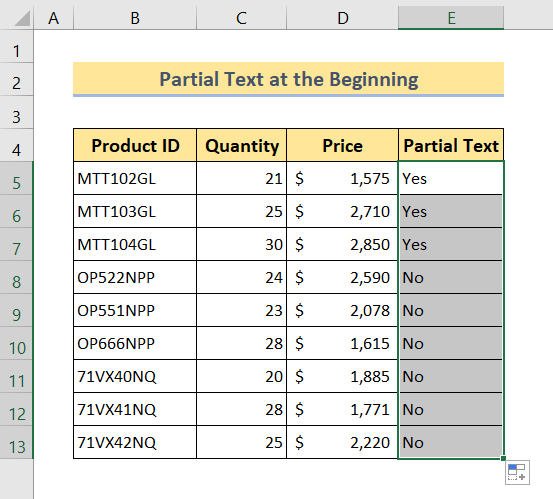
Task: Select quantity 23 for OP551NPP
Action: pyautogui.click(x=242, y=310)
